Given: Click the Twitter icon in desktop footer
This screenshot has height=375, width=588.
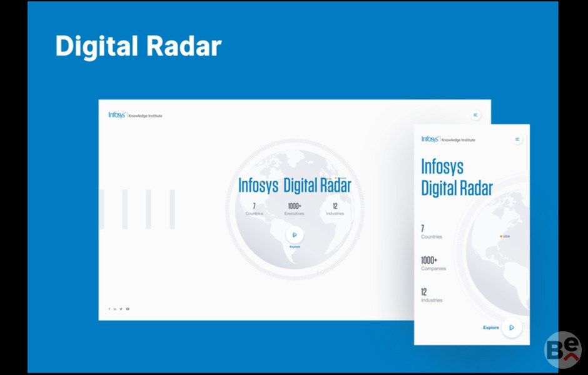Looking at the screenshot, I should click(x=121, y=309).
